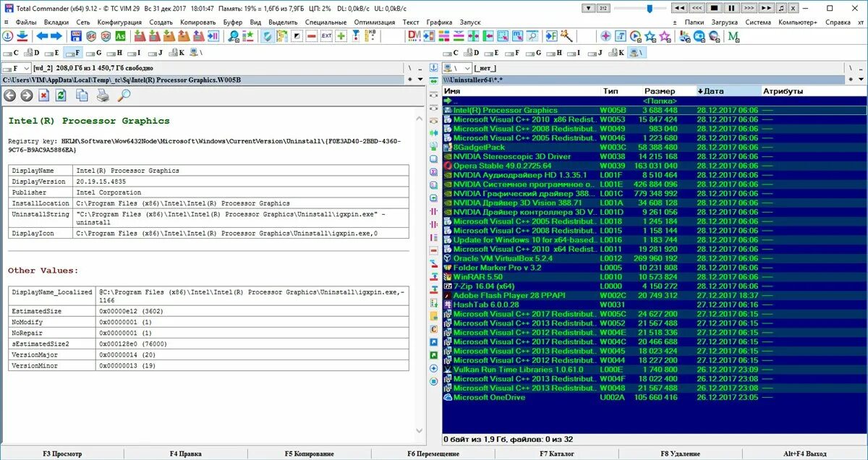This screenshot has height=460, width=868.
Task: Click the music note player button
Action: coord(781,8)
